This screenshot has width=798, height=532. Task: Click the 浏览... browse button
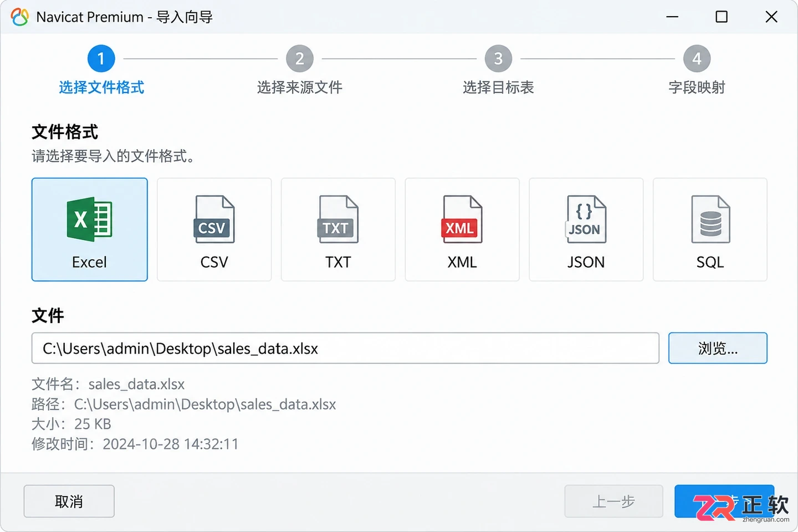click(718, 348)
